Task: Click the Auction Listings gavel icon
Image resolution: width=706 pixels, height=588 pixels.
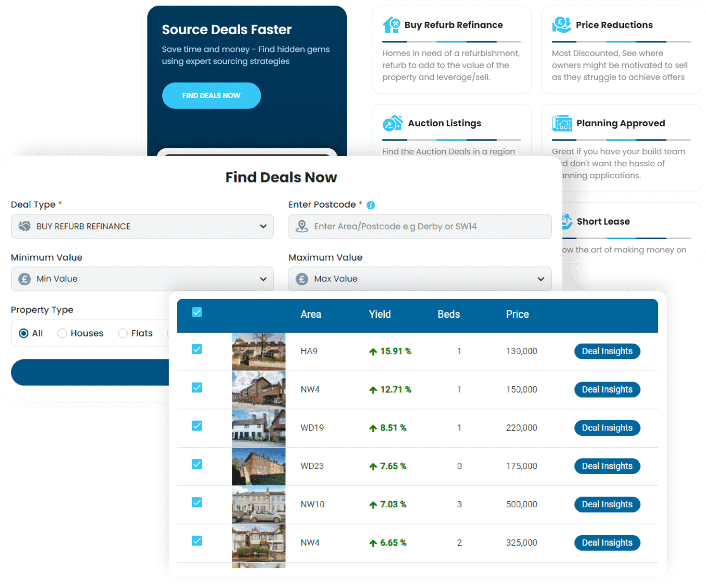Action: (x=392, y=123)
